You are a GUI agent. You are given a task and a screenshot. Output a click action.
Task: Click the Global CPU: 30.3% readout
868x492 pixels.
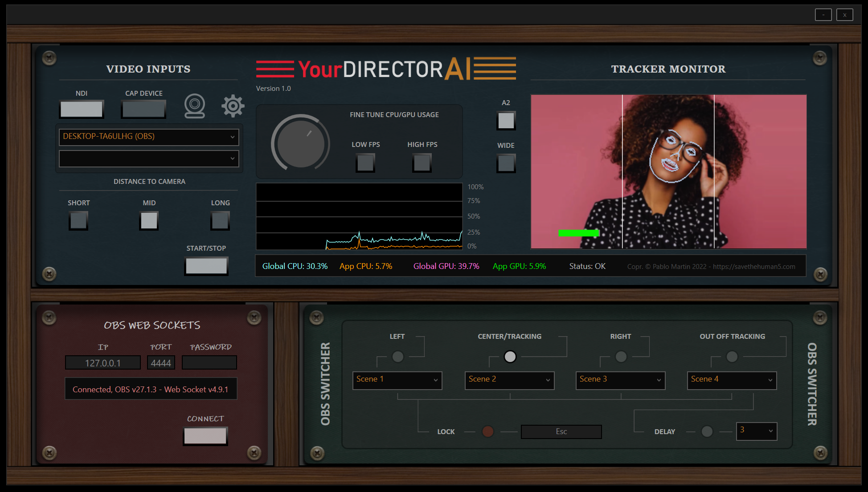tap(295, 266)
